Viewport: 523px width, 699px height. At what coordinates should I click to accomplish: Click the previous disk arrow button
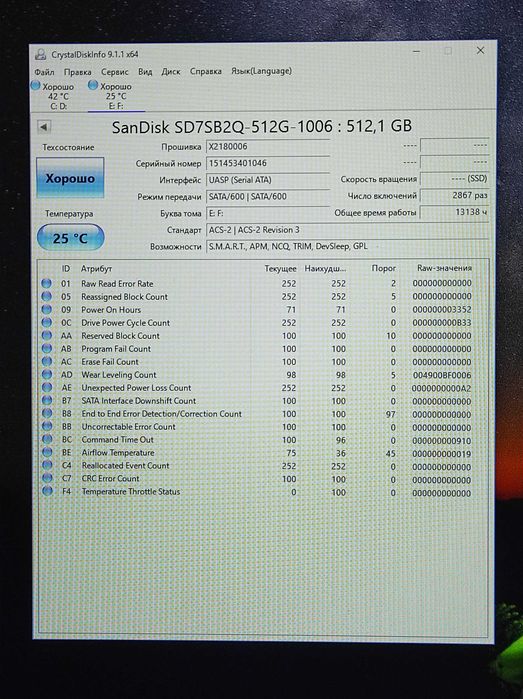click(x=44, y=127)
